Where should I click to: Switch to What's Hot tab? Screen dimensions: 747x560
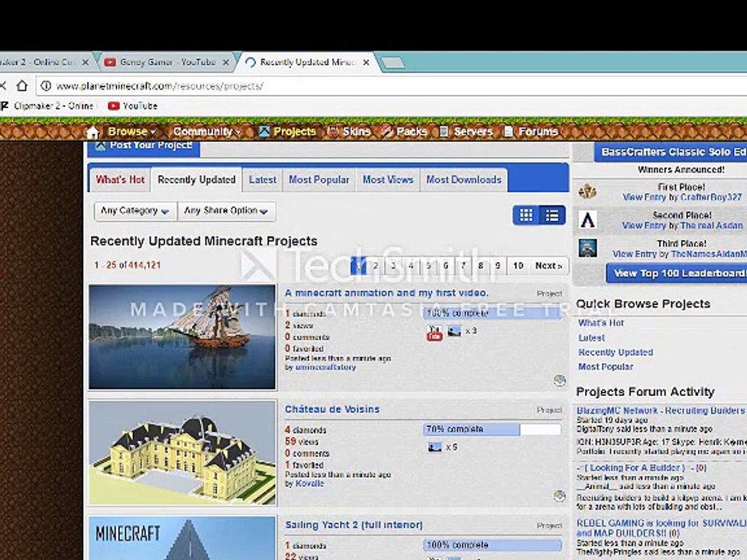(x=120, y=180)
